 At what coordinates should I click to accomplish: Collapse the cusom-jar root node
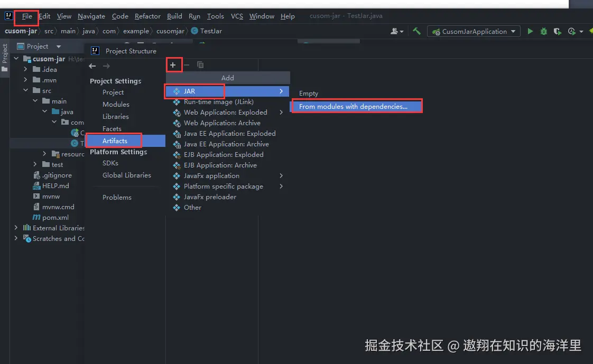pos(16,59)
